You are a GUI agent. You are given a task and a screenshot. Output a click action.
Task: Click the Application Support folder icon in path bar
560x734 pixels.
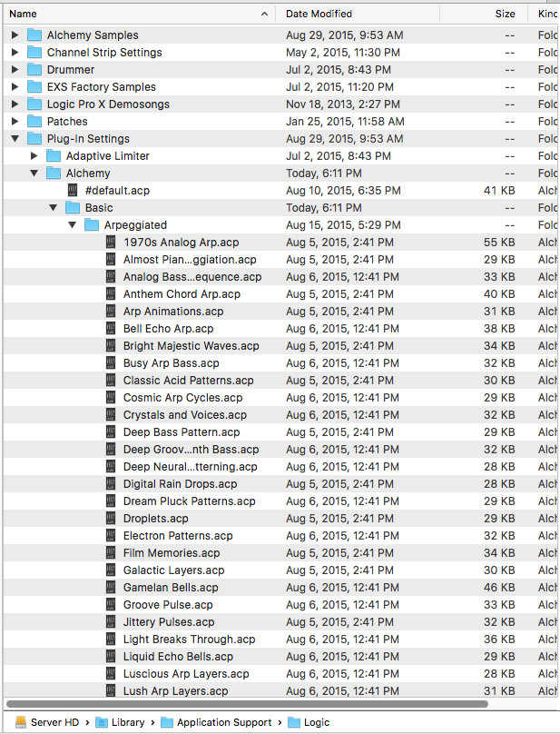(x=167, y=723)
